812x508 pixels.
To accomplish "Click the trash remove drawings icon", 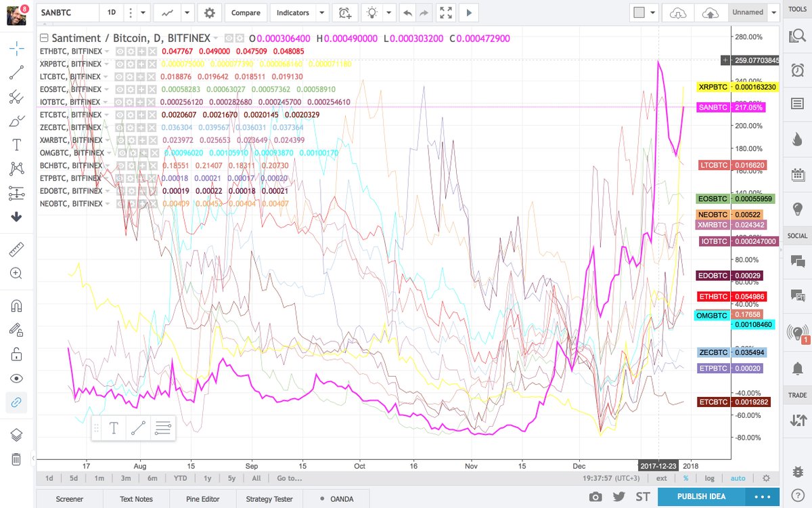I will 17,459.
